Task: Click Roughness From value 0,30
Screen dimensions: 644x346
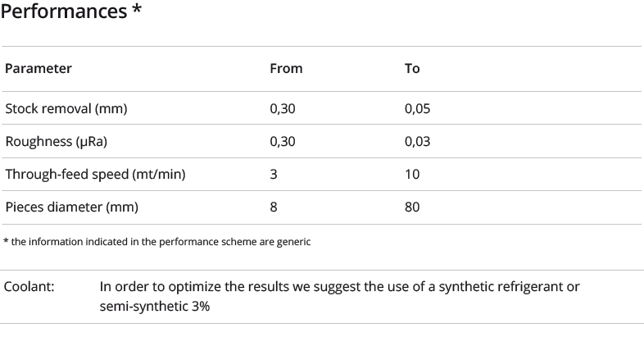Action: (x=283, y=141)
